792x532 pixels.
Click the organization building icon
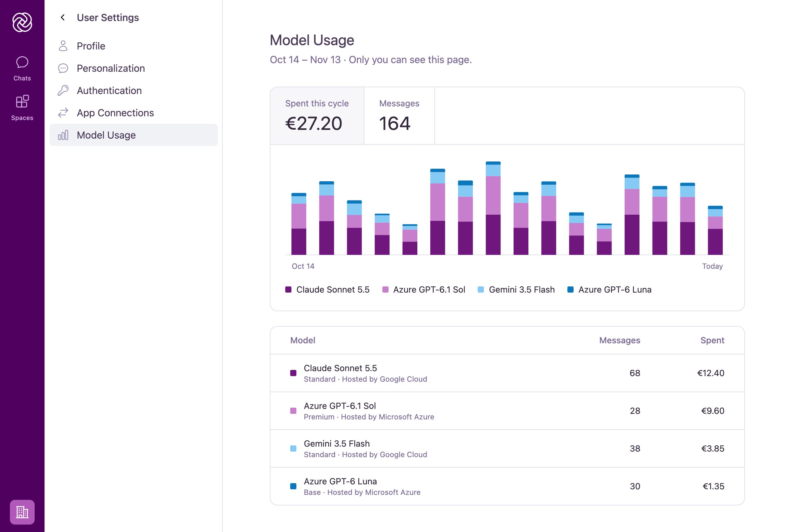[22, 512]
